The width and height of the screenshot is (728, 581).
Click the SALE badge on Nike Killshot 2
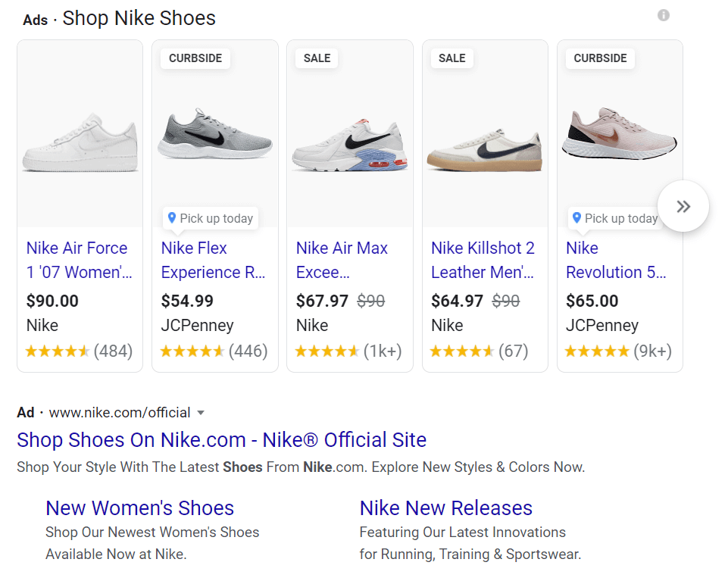click(x=451, y=58)
